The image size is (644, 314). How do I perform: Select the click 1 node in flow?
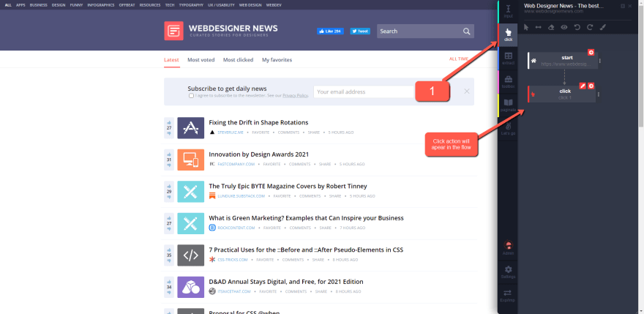click(561, 94)
